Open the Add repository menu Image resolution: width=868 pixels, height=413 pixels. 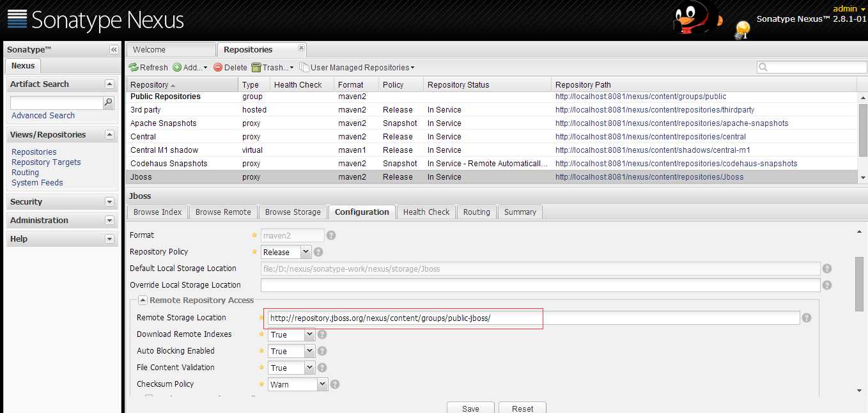click(190, 67)
